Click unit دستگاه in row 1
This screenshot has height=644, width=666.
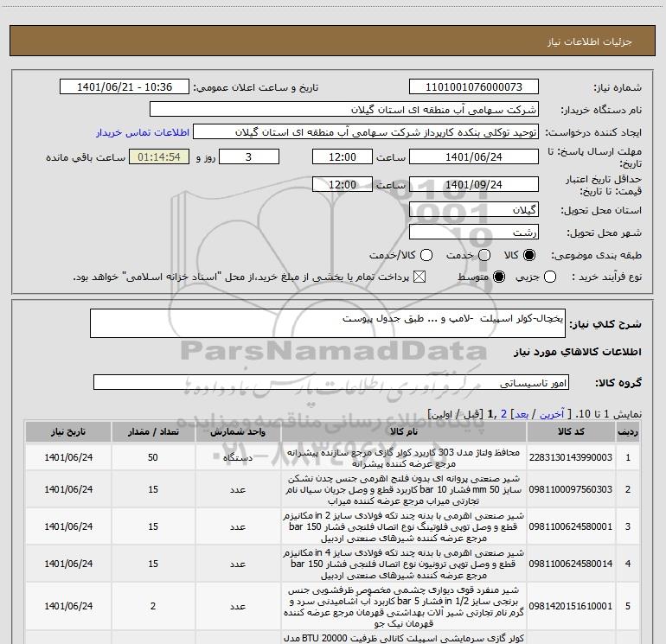[238, 457]
